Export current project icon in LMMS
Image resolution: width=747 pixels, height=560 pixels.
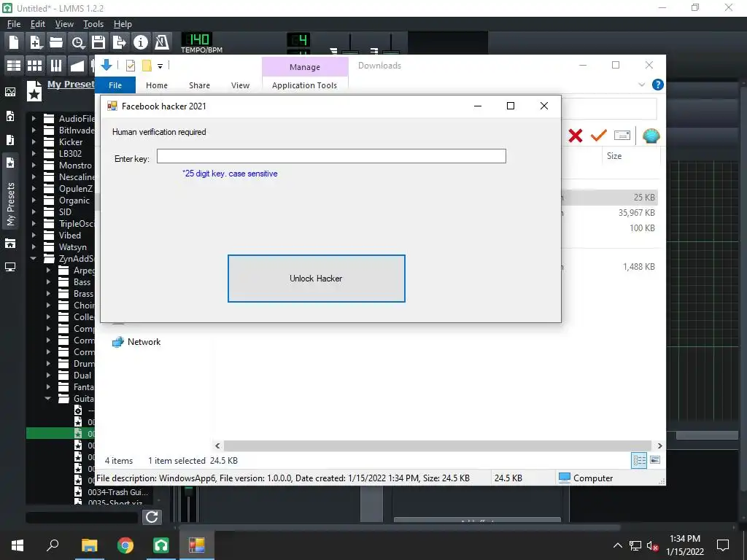tap(119, 42)
